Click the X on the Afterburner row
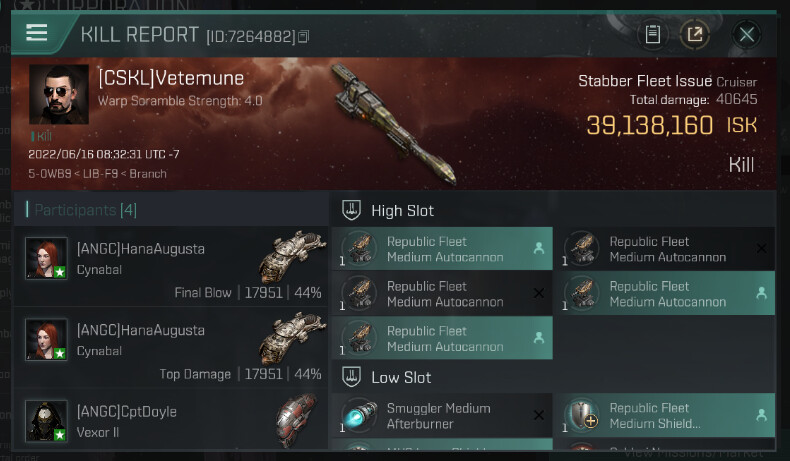The image size is (790, 461). click(x=539, y=415)
